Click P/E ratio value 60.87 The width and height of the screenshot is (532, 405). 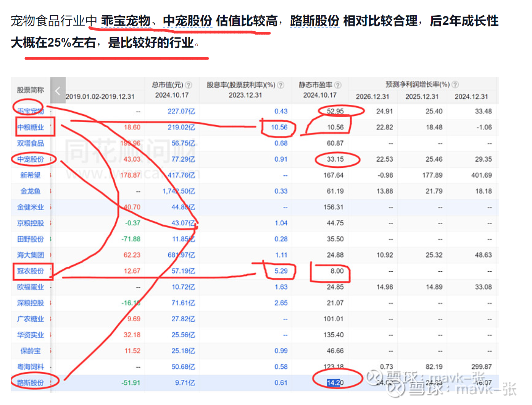(x=335, y=143)
